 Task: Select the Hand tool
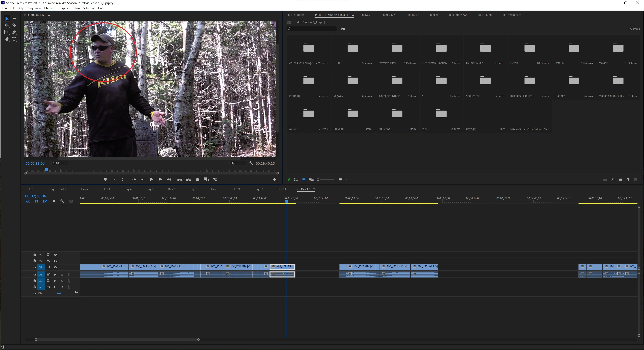[7, 39]
